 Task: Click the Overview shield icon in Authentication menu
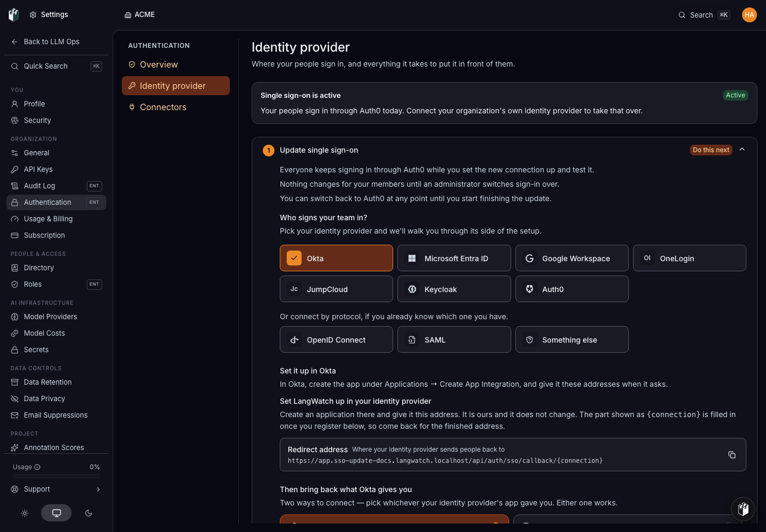132,64
